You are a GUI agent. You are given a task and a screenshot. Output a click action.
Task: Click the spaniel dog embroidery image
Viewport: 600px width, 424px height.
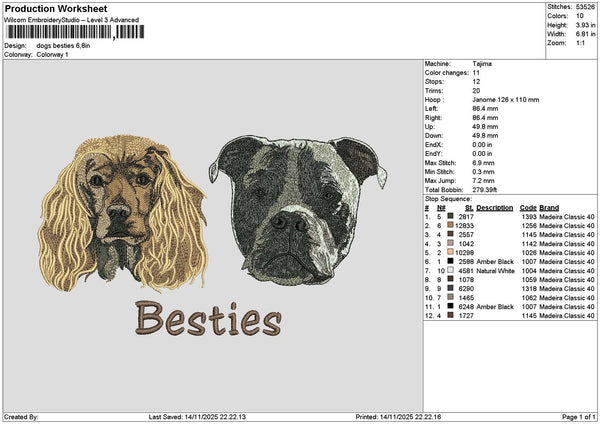tap(122, 210)
